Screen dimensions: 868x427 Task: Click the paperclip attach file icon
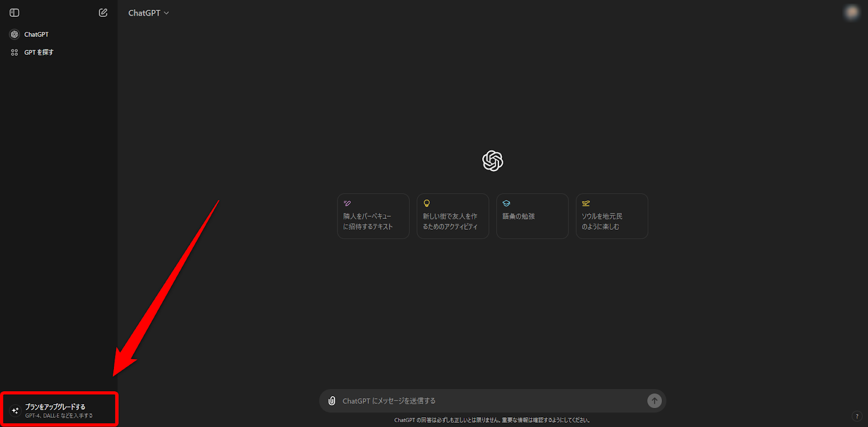click(332, 401)
